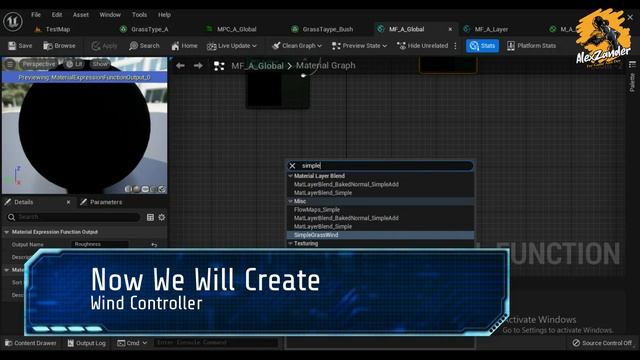Select plane preview mesh icon

pyautogui.click(x=145, y=189)
